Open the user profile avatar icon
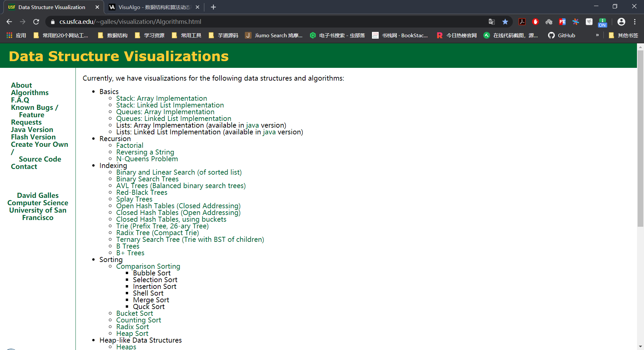Viewport: 644px width, 350px height. point(621,22)
